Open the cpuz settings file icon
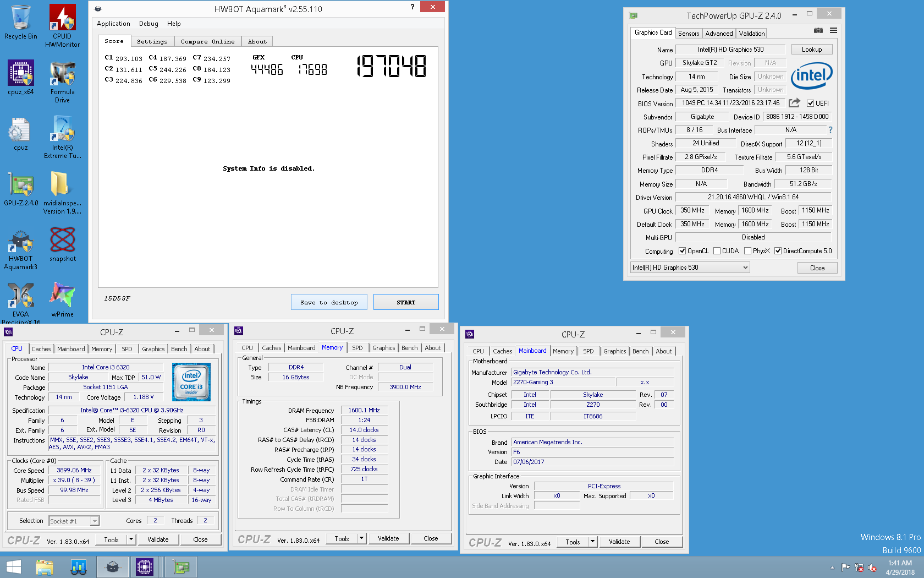The width and height of the screenshot is (924, 578). click(21, 133)
